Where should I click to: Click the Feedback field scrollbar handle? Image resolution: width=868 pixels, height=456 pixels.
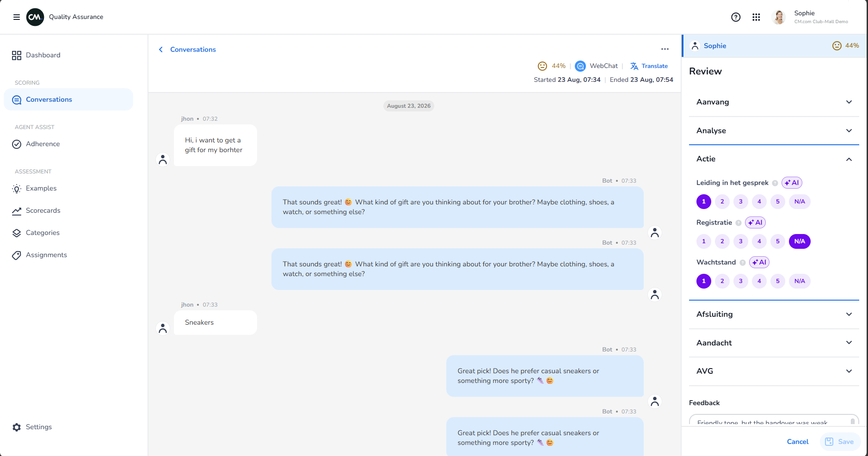click(852, 422)
